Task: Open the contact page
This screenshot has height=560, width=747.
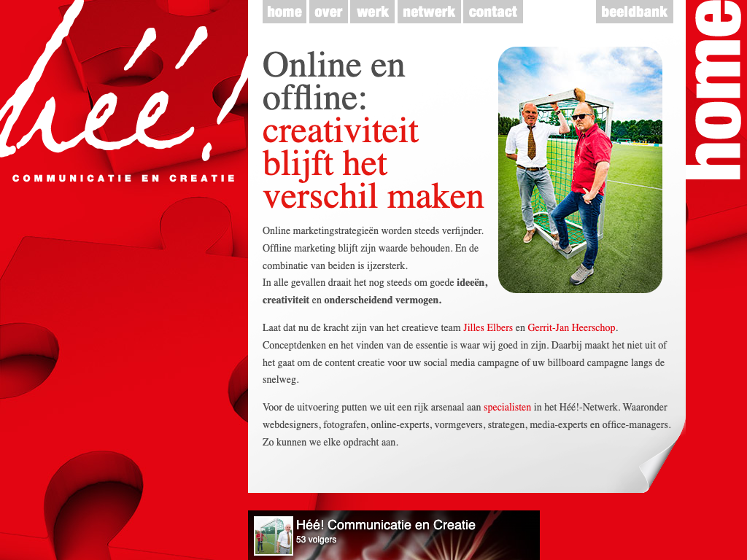Action: pos(492,12)
